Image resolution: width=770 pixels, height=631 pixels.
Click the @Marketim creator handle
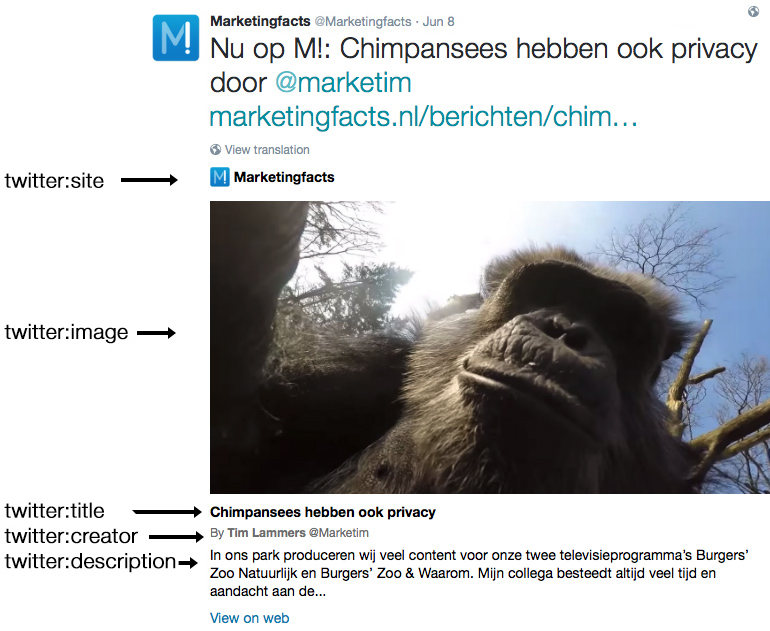339,533
